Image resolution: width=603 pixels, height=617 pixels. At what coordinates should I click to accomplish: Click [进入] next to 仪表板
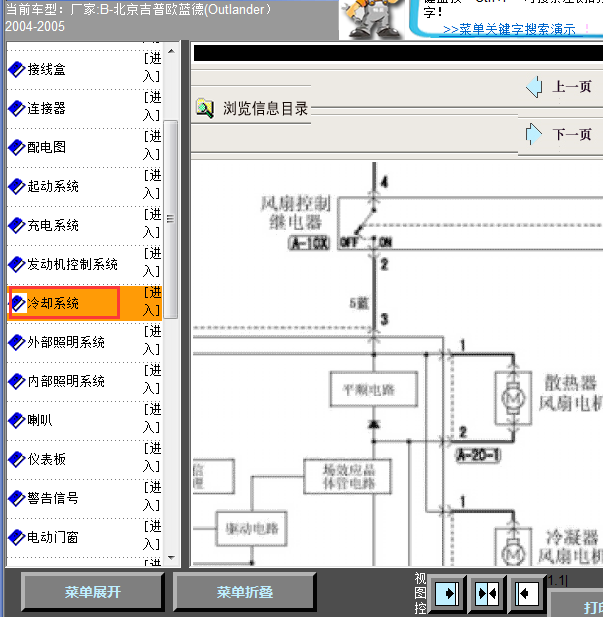tap(152, 457)
